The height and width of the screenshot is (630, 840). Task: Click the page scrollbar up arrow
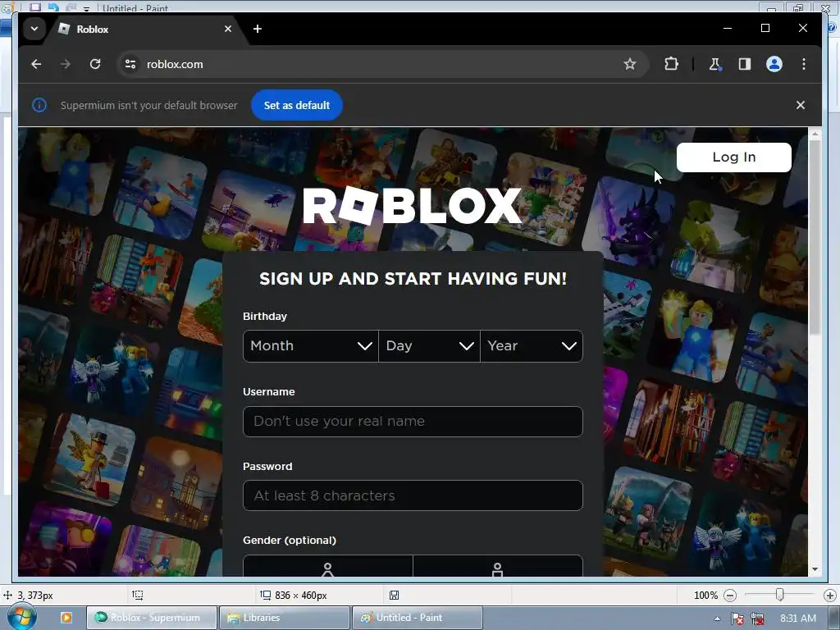pyautogui.click(x=815, y=134)
